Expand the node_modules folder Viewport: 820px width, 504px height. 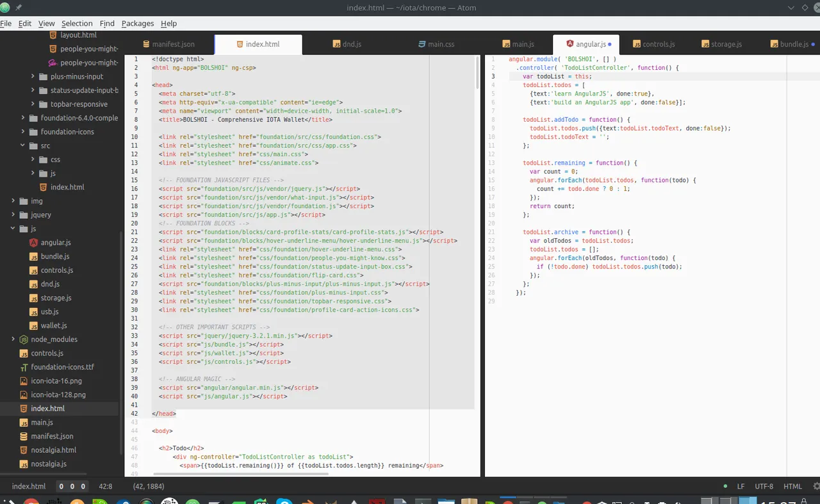(13, 339)
